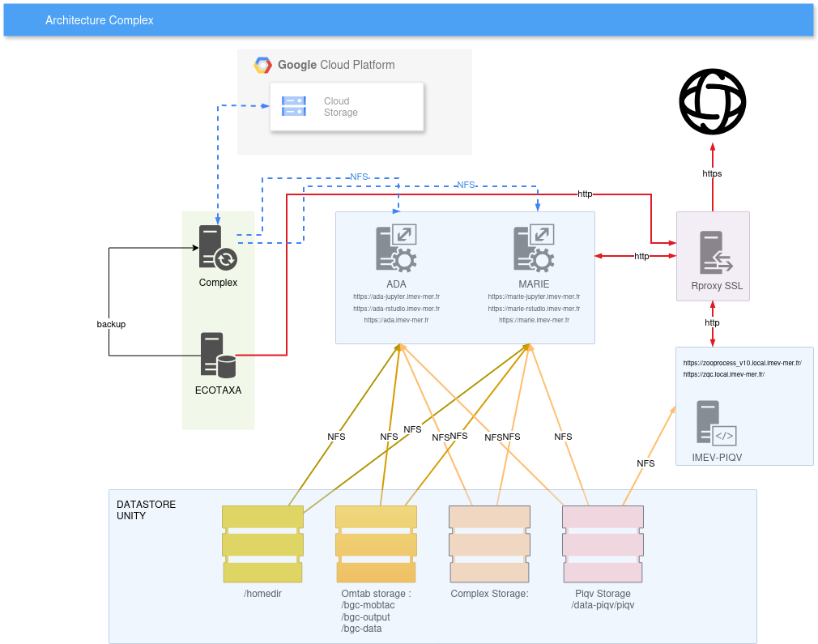
Task: Click the https label below the globe
Action: coord(712,173)
